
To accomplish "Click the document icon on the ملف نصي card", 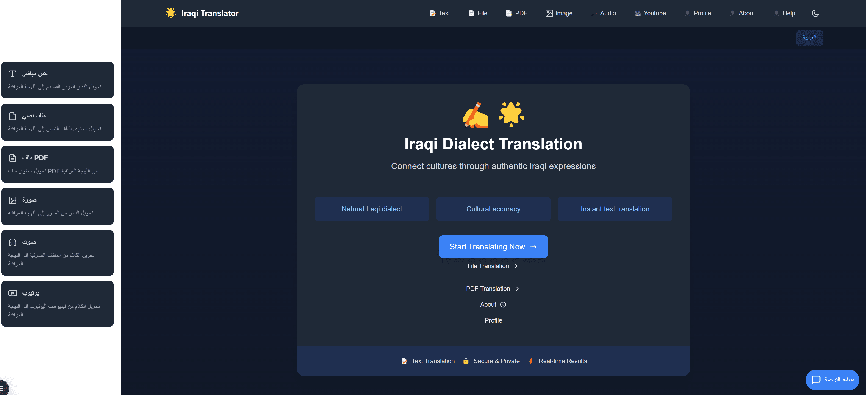I will pos(13,116).
